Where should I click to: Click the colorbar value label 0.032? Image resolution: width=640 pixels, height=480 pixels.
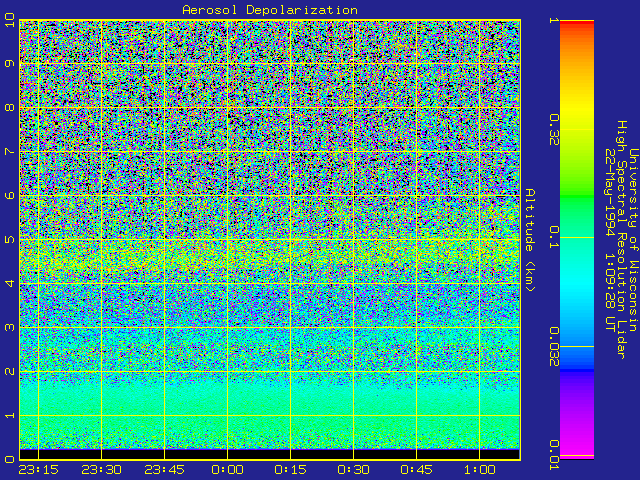(553, 347)
